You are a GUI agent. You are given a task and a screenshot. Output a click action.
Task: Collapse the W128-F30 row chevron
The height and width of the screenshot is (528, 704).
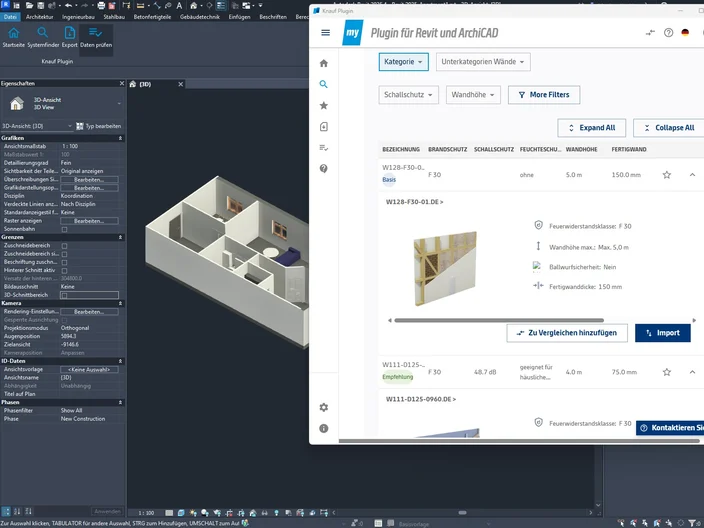(692, 175)
